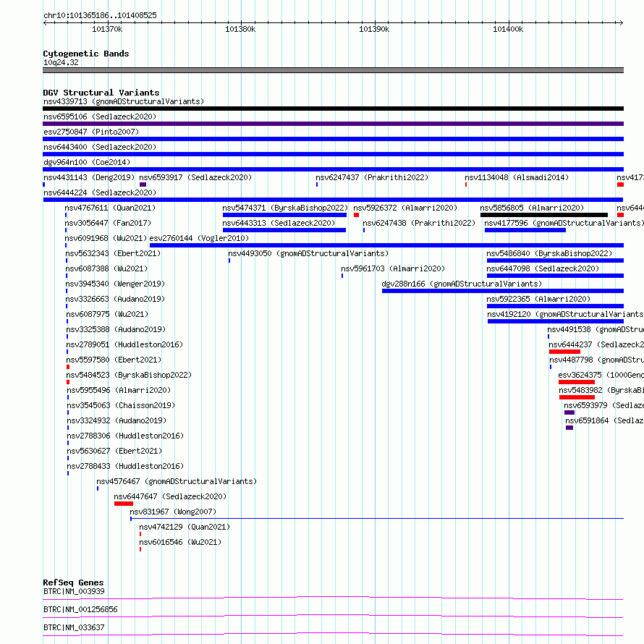Select the nsv3326663 Audano2019 label
The height and width of the screenshot is (644, 644).
[x=115, y=299]
